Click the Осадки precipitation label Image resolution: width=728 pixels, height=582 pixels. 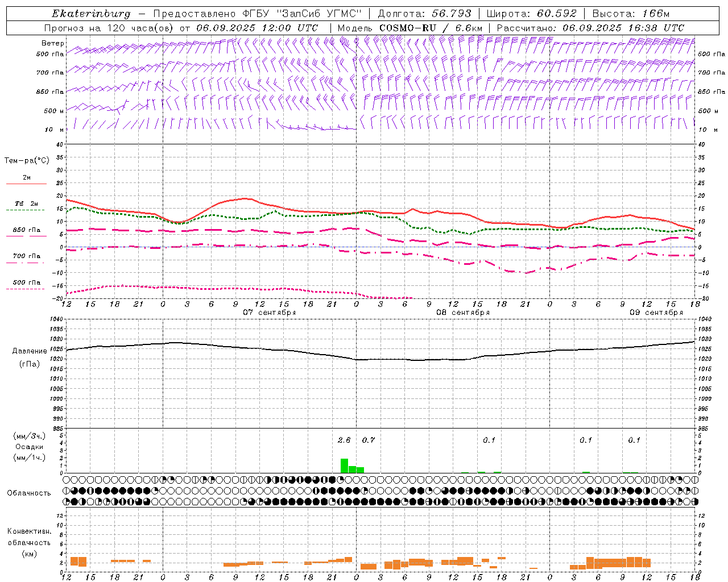coord(29,447)
